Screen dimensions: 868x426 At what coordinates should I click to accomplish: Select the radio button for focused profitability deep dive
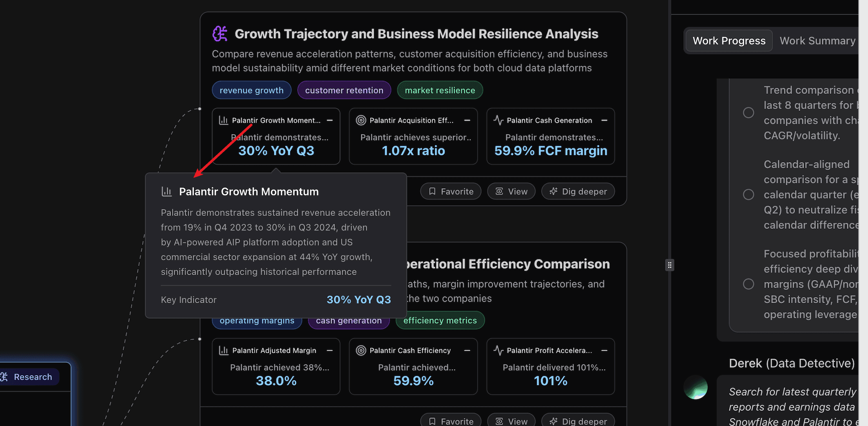[x=748, y=284]
